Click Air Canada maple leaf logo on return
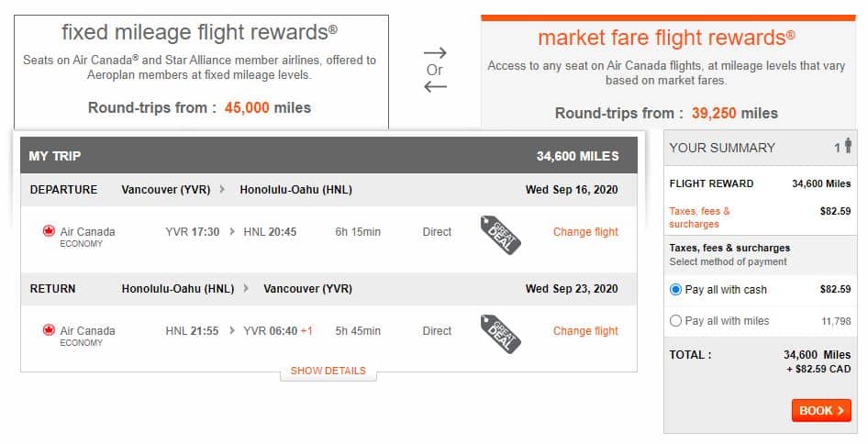 (50, 330)
